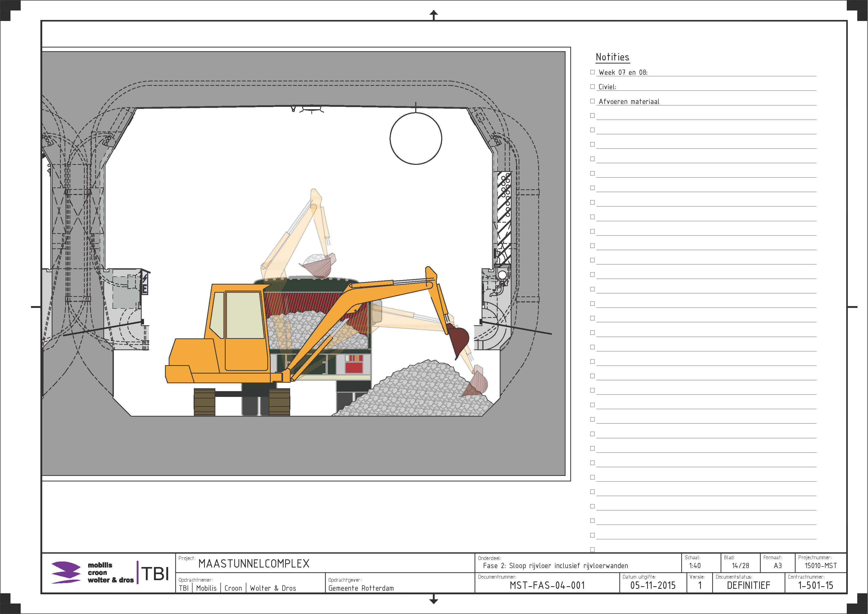Click the project number '15010-MST'
Screen dimensions: 868x614
point(821,566)
